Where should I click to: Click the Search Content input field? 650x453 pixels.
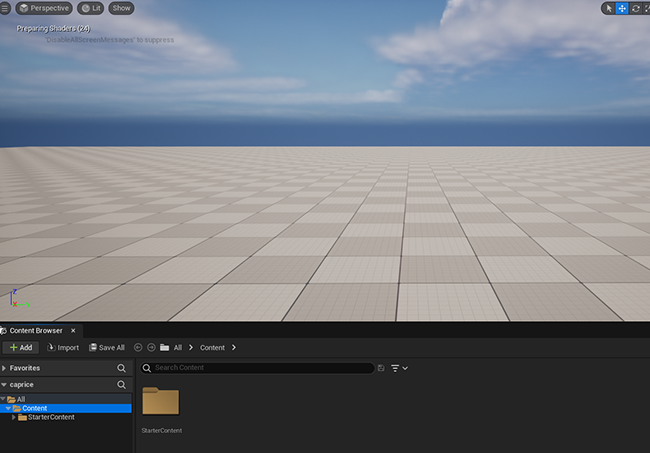coord(260,368)
